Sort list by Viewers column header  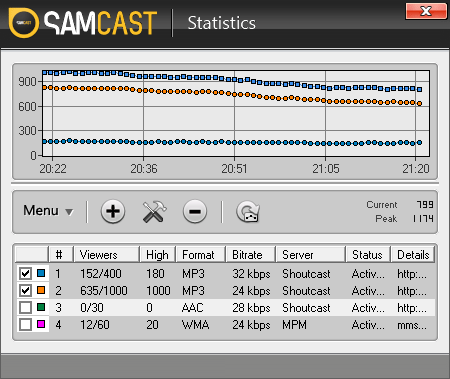[106, 255]
